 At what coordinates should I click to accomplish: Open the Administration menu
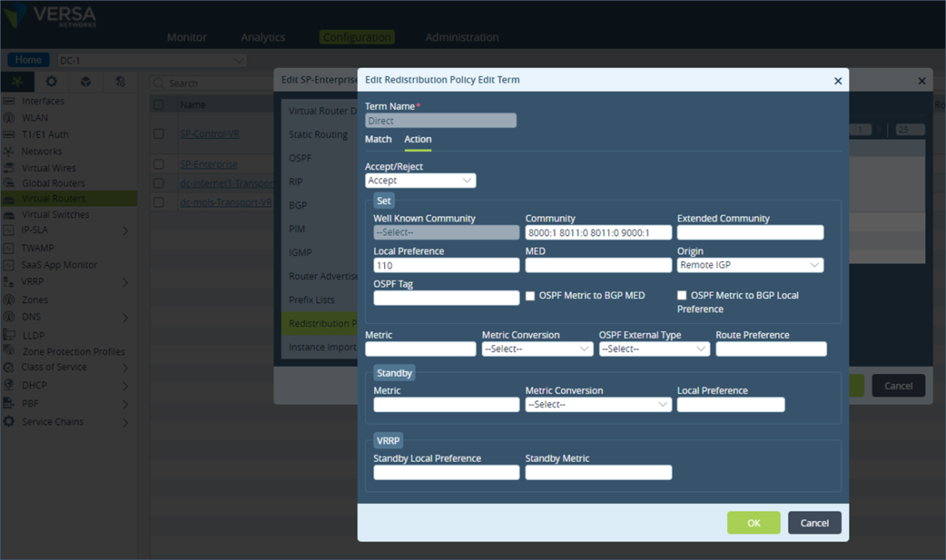coord(462,36)
